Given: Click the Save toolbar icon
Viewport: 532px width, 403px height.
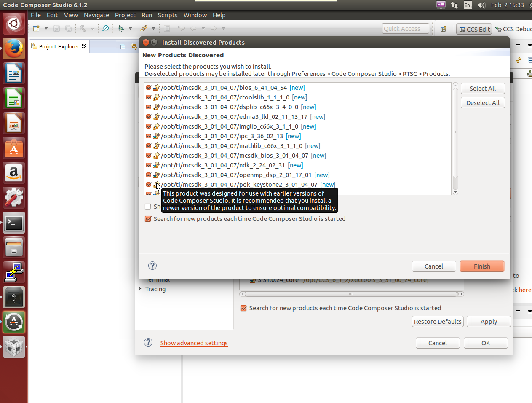Looking at the screenshot, I should point(56,28).
